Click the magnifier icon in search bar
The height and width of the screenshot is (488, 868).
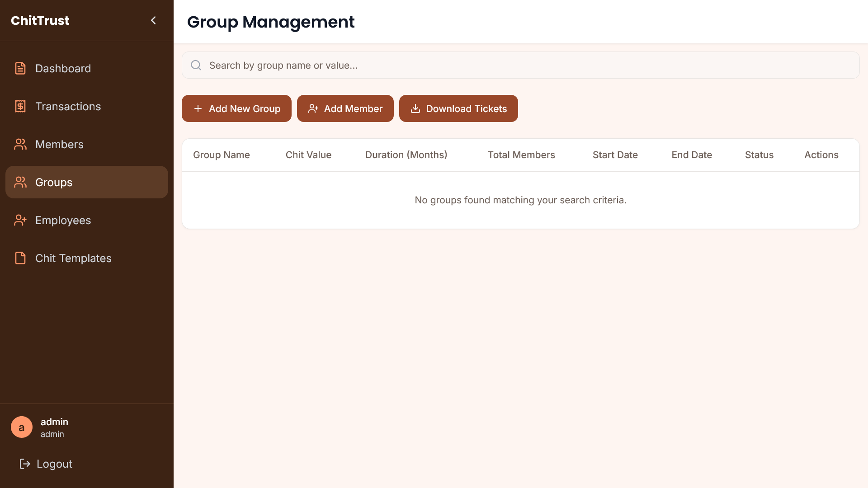196,65
